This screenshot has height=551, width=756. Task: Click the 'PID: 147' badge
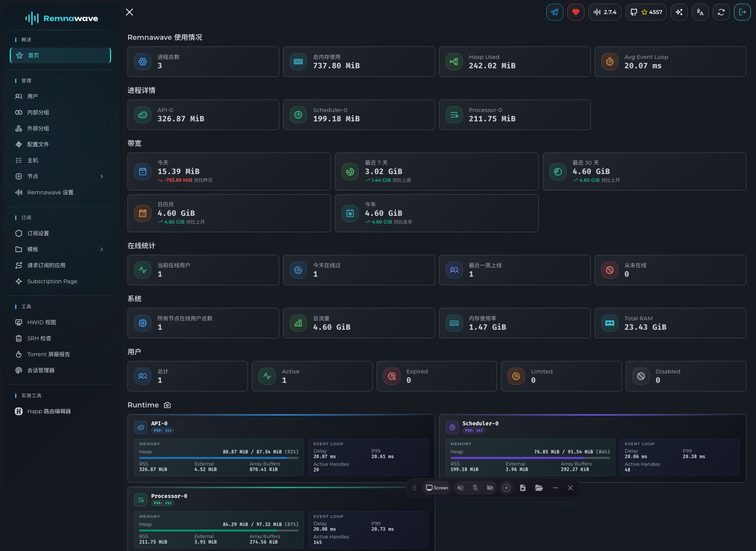[474, 430]
